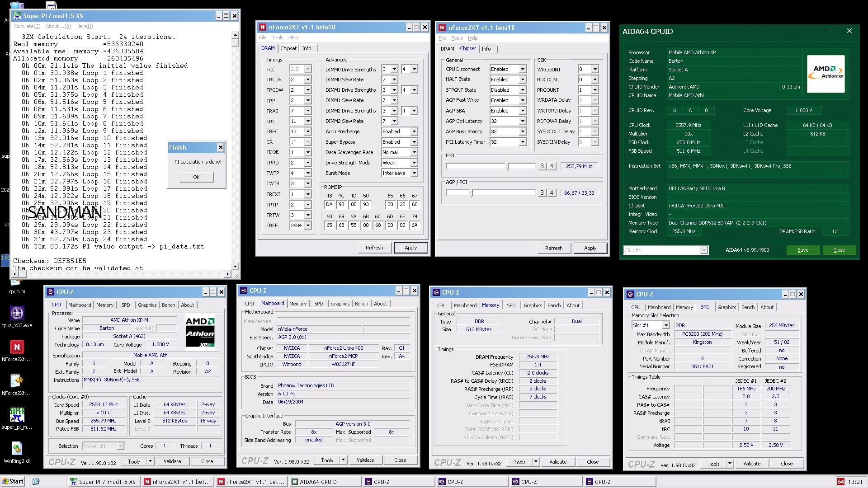
Task: Open the WinRing0.dll desktop file icon
Action: (x=17, y=449)
